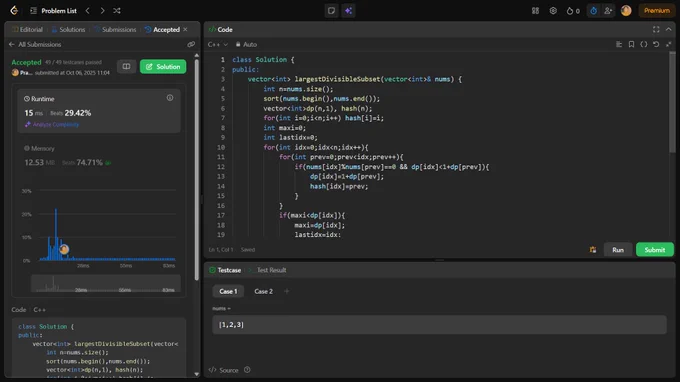Click the Premium button
Image resolution: width=680 pixels, height=382 pixels.
pos(657,10)
